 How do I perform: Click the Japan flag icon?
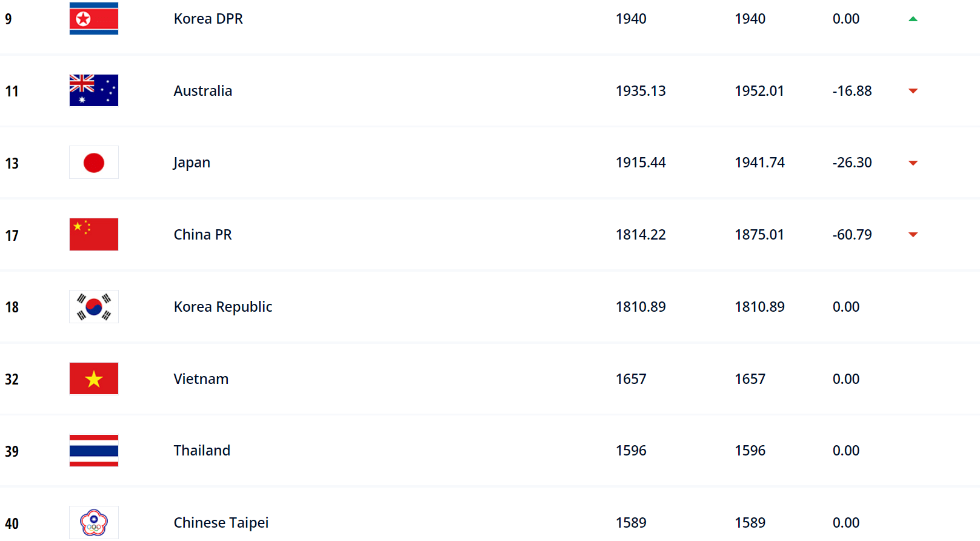click(93, 163)
